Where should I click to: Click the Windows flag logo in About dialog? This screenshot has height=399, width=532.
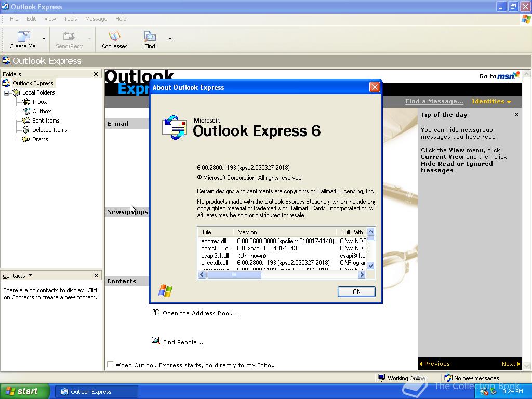tap(166, 291)
